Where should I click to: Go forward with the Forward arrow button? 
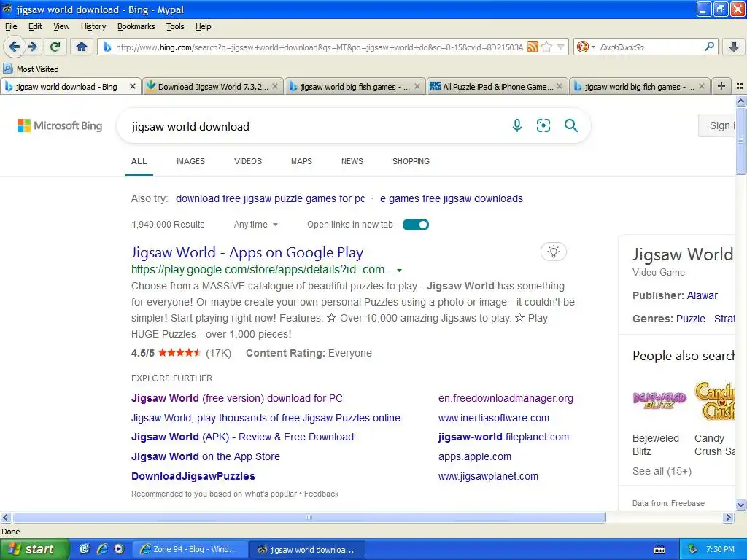pos(33,47)
